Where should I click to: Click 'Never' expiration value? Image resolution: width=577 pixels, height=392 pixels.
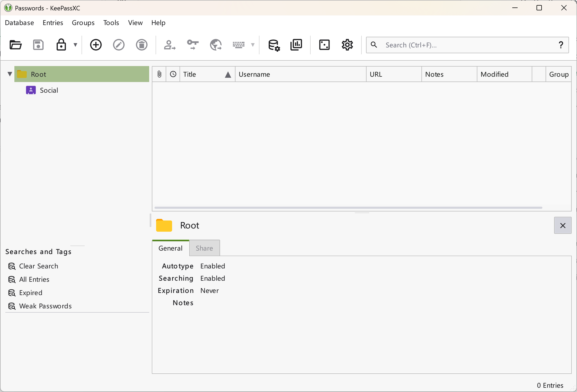click(210, 291)
